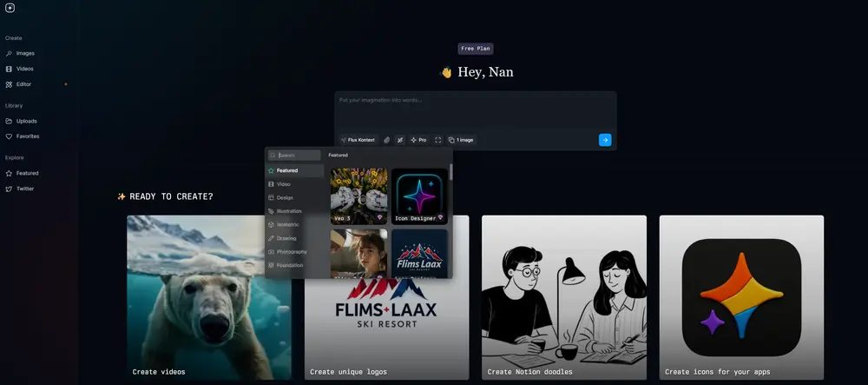Open Images in the sidebar
The height and width of the screenshot is (385, 868).
pos(24,53)
